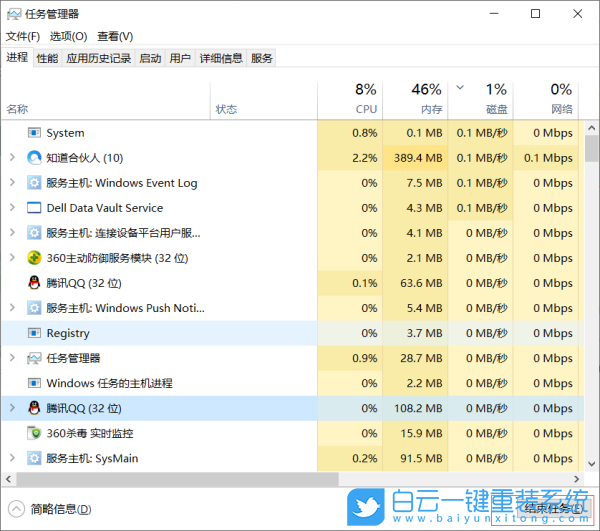Click the horizontal scrollbar left arrow

[x=8, y=479]
